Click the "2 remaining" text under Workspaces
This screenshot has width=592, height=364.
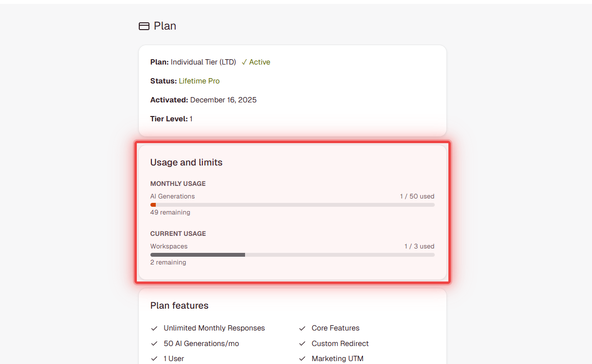(x=168, y=262)
